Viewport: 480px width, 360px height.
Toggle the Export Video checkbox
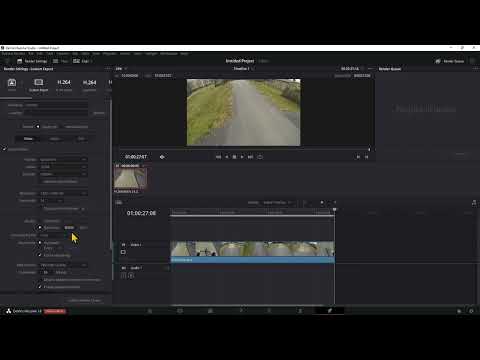pos(4,149)
